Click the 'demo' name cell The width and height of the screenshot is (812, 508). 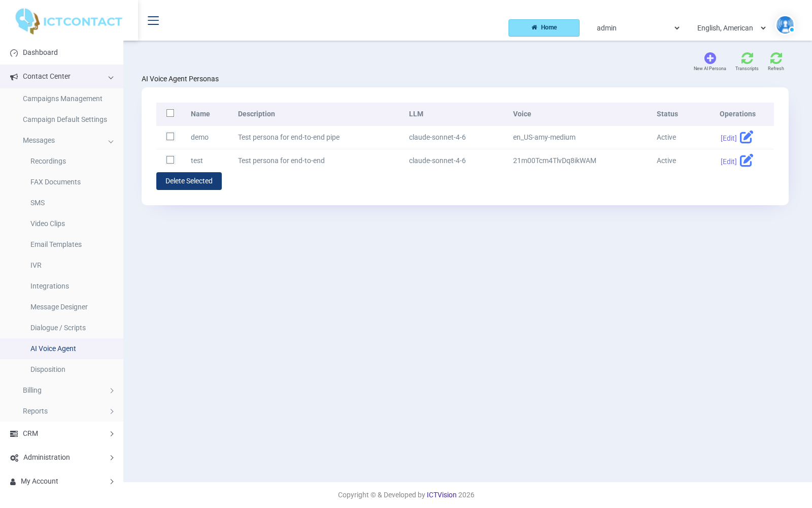coord(199,137)
